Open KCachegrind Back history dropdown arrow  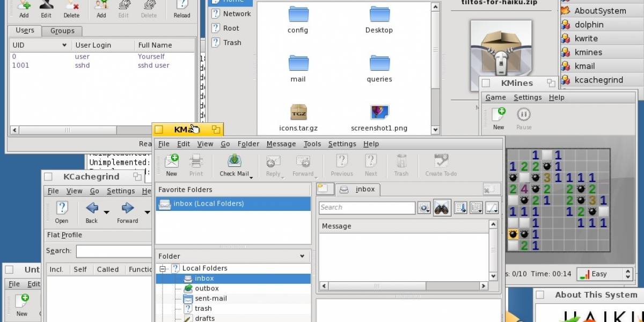106,213
